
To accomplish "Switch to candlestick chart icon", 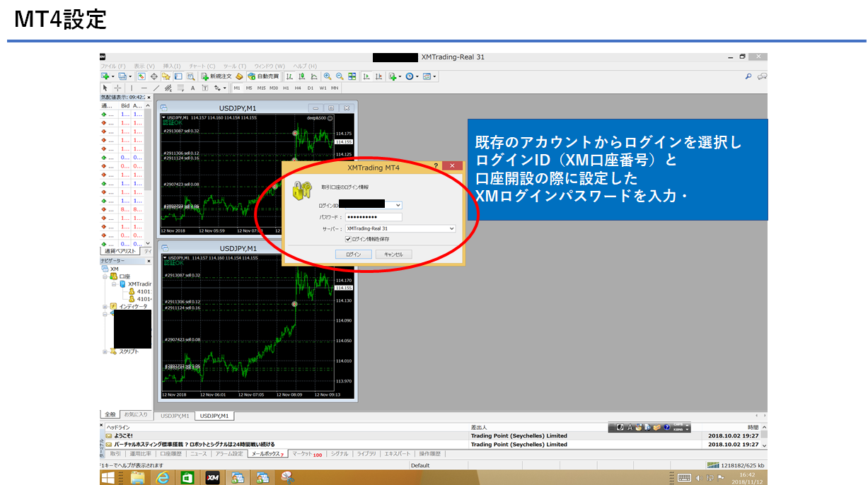I will [301, 76].
